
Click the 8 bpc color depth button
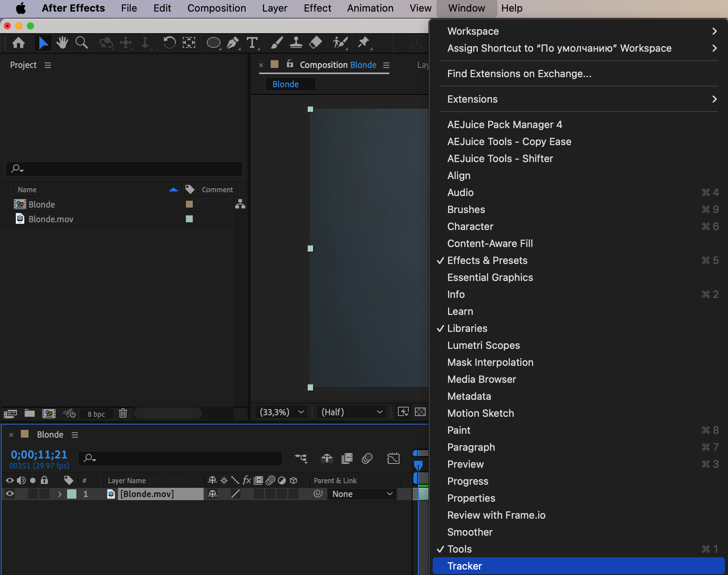pos(96,414)
